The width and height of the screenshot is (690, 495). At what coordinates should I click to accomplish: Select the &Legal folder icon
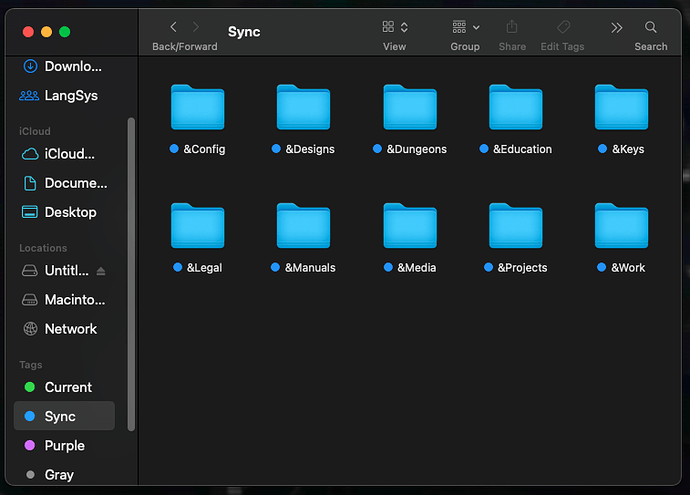[x=198, y=226]
